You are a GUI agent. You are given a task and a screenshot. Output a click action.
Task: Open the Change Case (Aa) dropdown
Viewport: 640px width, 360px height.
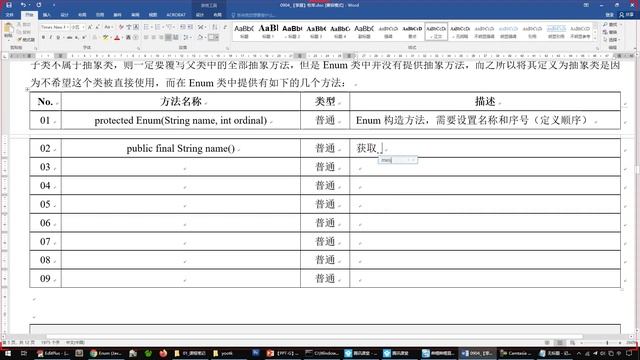coord(108,27)
